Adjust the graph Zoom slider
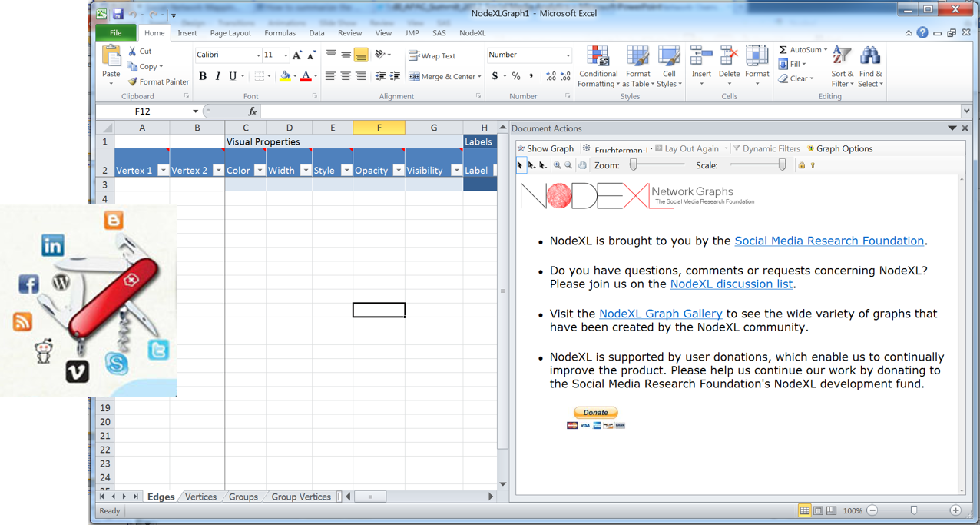The width and height of the screenshot is (980, 525). pyautogui.click(x=634, y=164)
